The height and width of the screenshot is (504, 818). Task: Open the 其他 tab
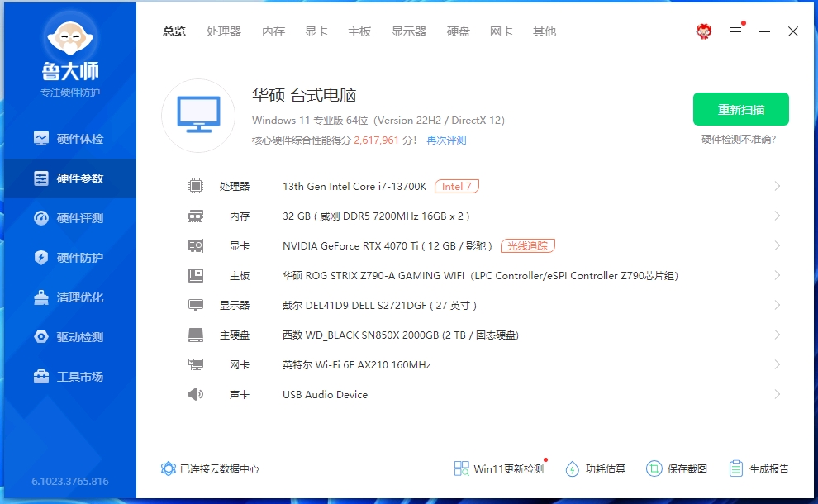(545, 32)
